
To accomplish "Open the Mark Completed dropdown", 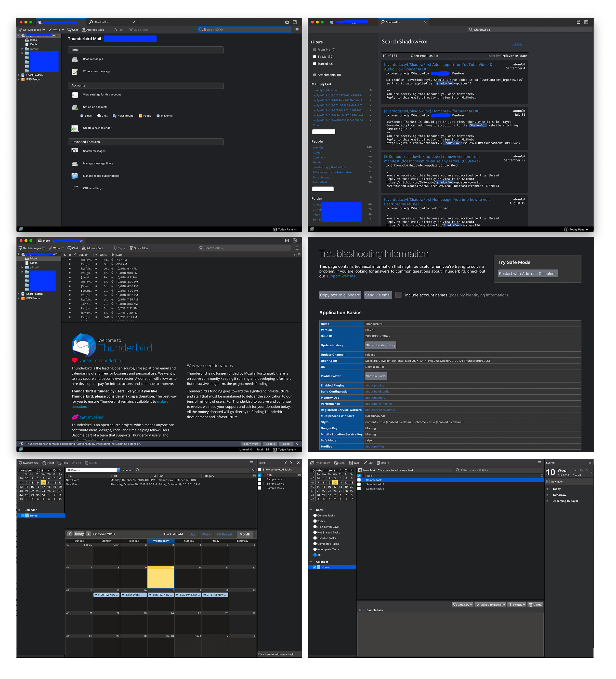I will coord(504,605).
